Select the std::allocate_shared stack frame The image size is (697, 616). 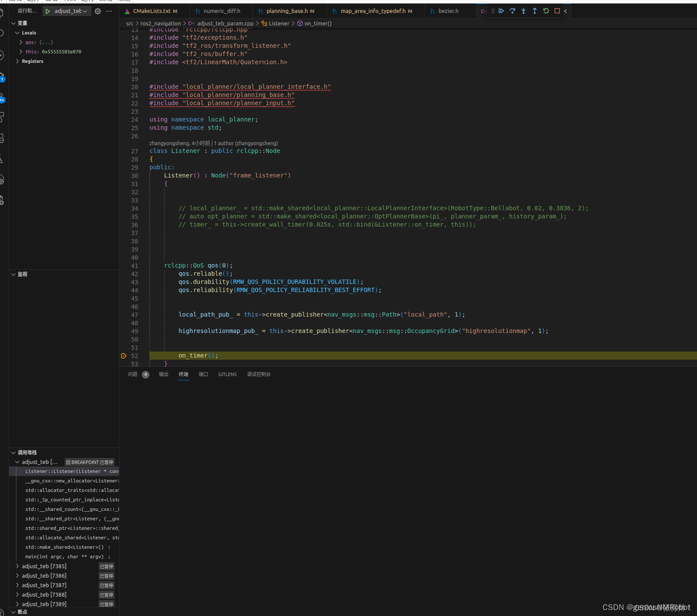[64, 538]
